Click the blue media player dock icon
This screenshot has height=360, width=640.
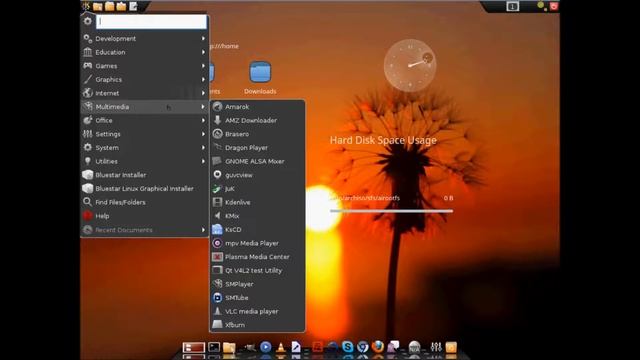[265, 347]
